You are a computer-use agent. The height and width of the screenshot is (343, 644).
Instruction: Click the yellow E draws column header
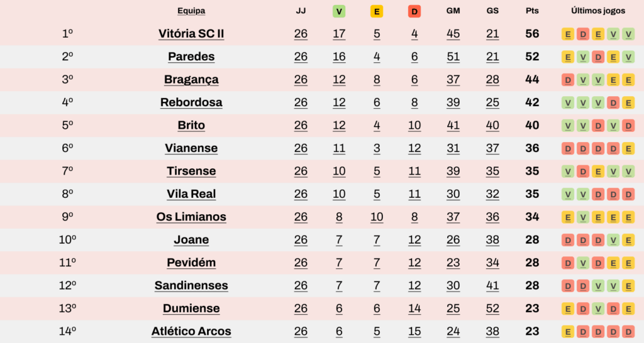pyautogui.click(x=377, y=11)
